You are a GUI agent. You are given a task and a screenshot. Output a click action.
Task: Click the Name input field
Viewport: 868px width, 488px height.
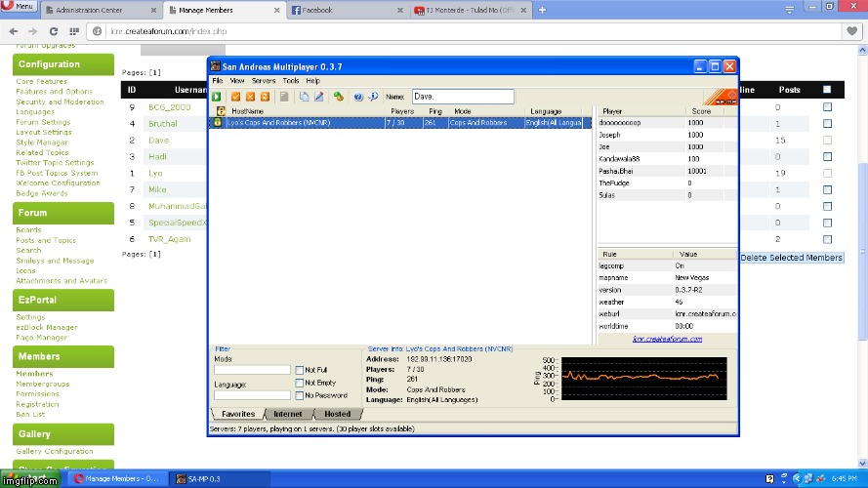tap(462, 97)
